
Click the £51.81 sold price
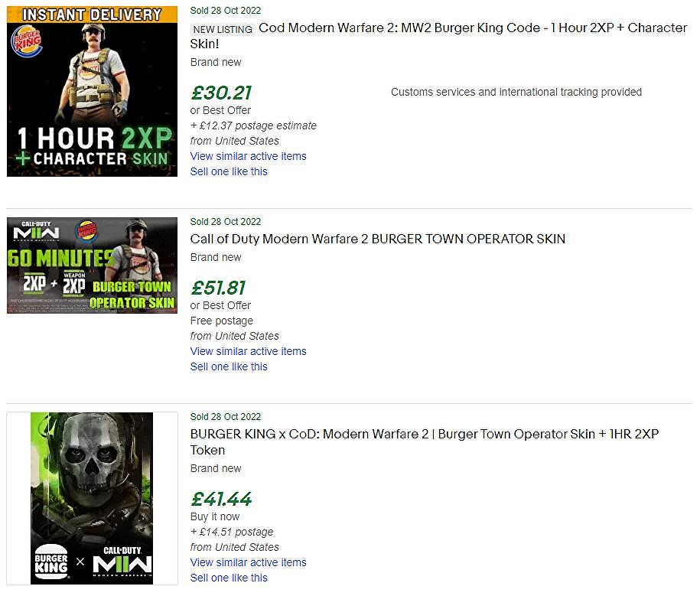[218, 288]
